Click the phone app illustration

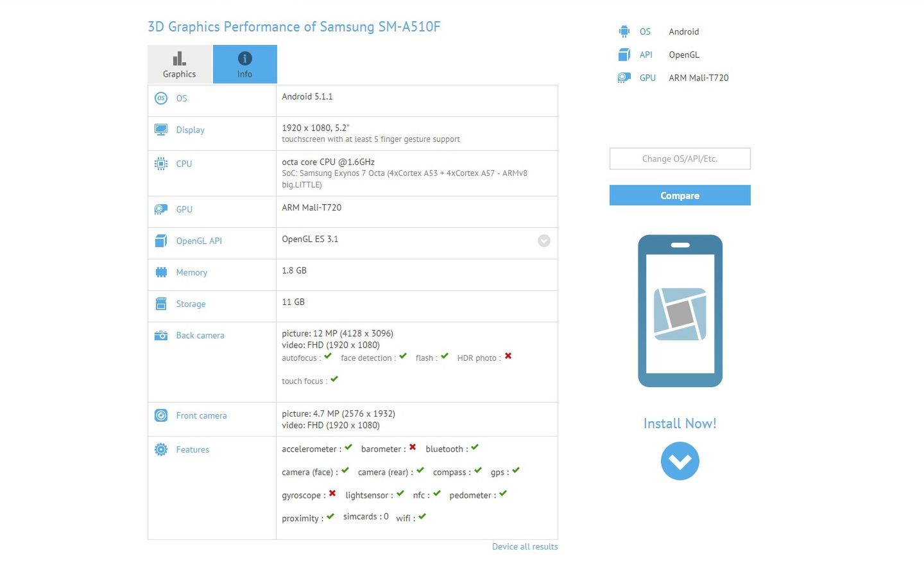[x=680, y=311]
